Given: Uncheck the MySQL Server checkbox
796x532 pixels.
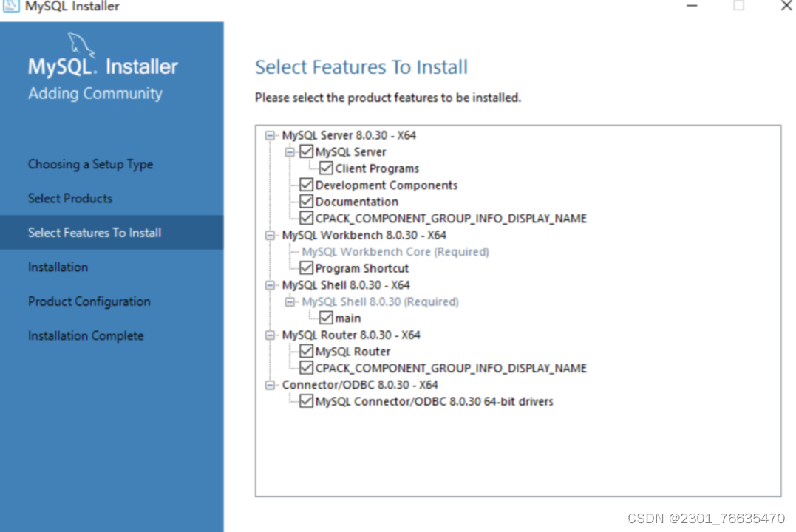Looking at the screenshot, I should pyautogui.click(x=306, y=151).
